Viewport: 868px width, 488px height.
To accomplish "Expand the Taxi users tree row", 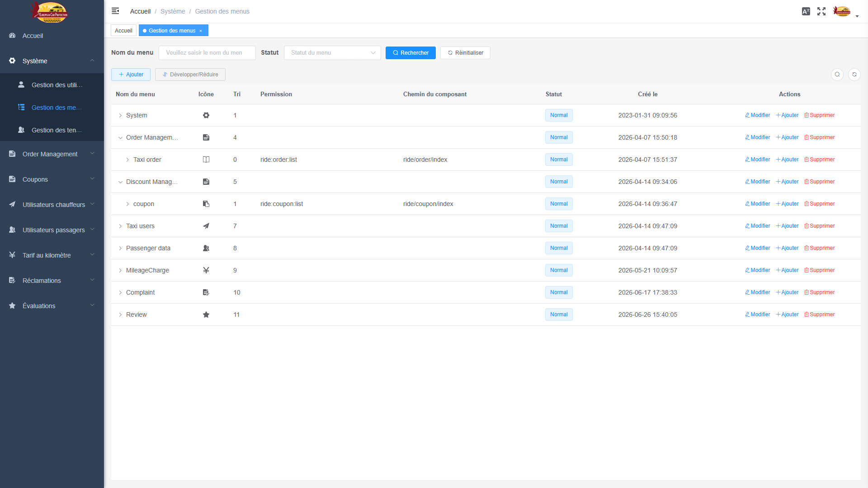I will click(x=120, y=226).
